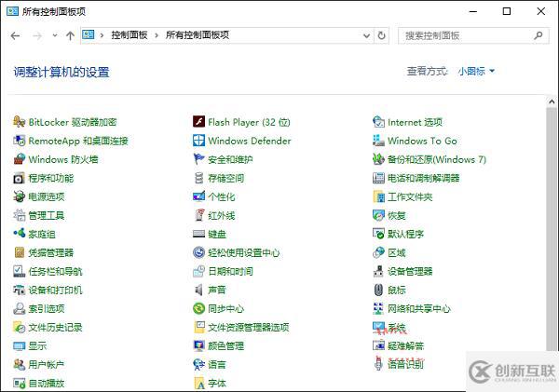Open the 自动播放 link

[47, 383]
